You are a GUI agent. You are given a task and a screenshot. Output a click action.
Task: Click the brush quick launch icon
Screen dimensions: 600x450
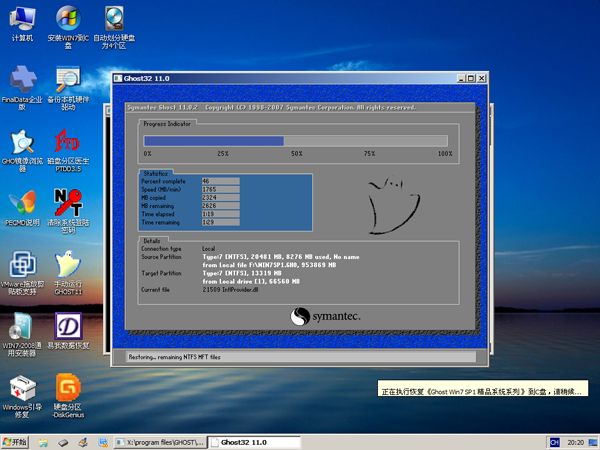click(x=83, y=443)
